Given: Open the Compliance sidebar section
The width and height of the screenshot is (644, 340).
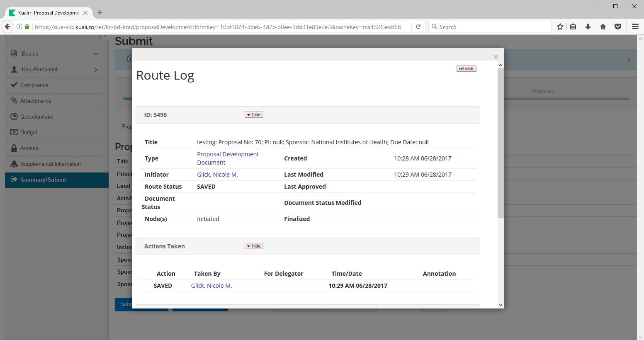Looking at the screenshot, I should click(34, 85).
